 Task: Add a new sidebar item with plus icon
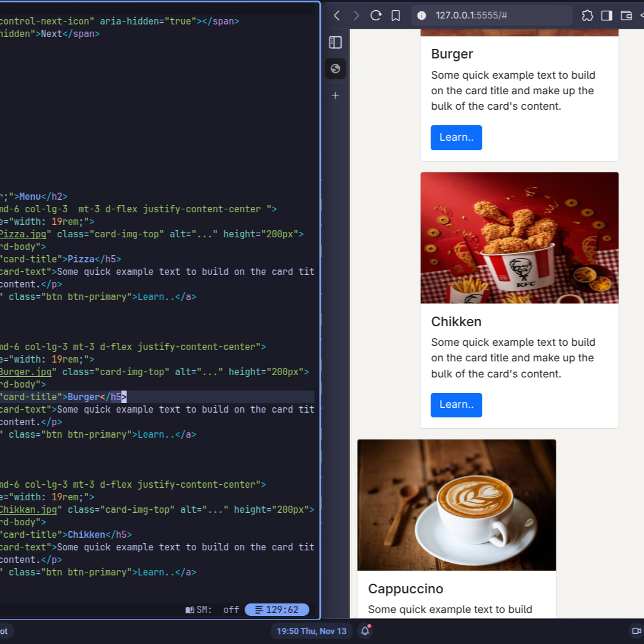(x=335, y=95)
